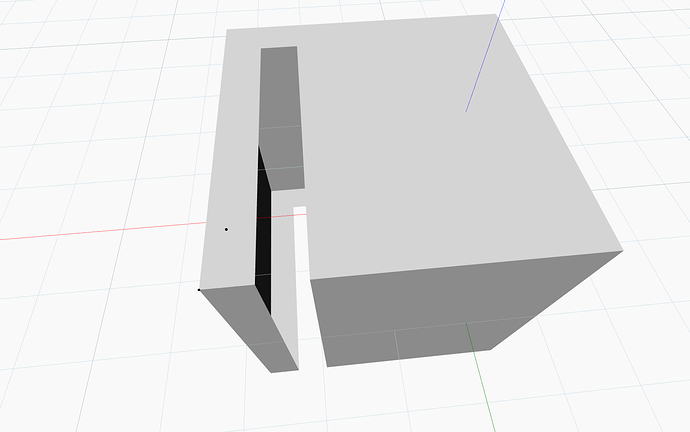Select the dark gray end face of thin wall
The image size is (690, 432).
tap(250, 328)
